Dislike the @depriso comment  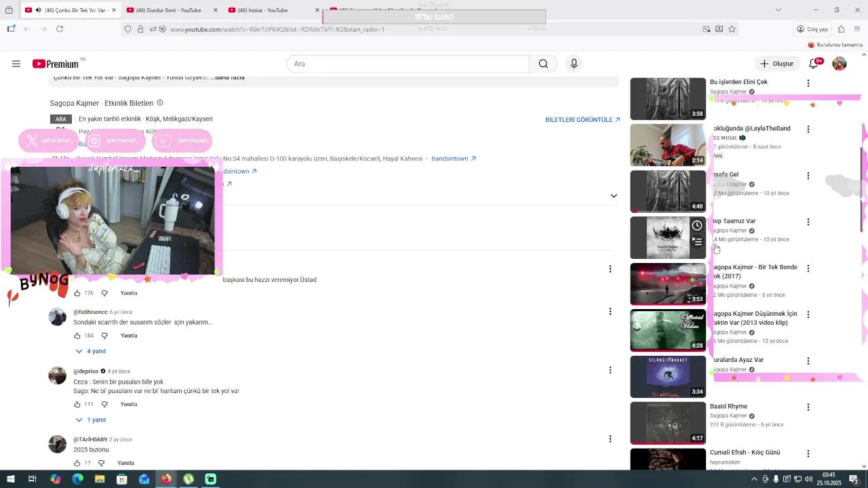coord(104,404)
